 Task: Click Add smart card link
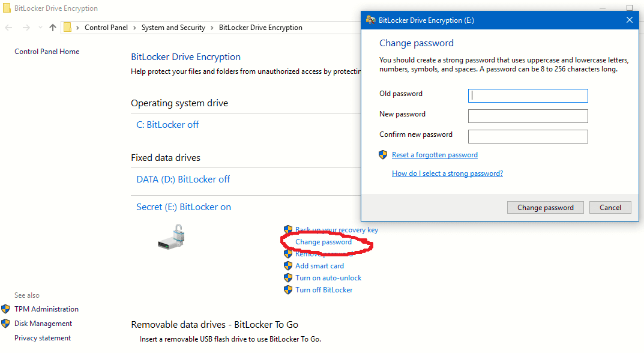click(319, 266)
